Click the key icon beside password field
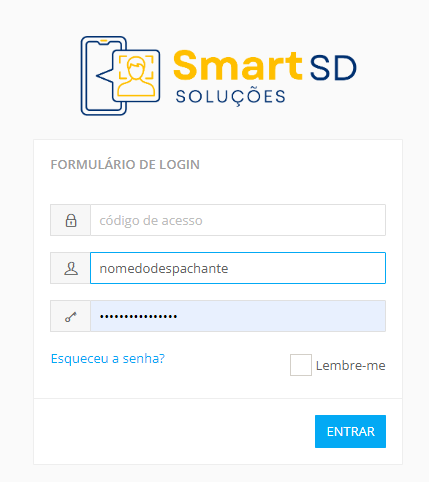This screenshot has height=482, width=429. (x=71, y=317)
